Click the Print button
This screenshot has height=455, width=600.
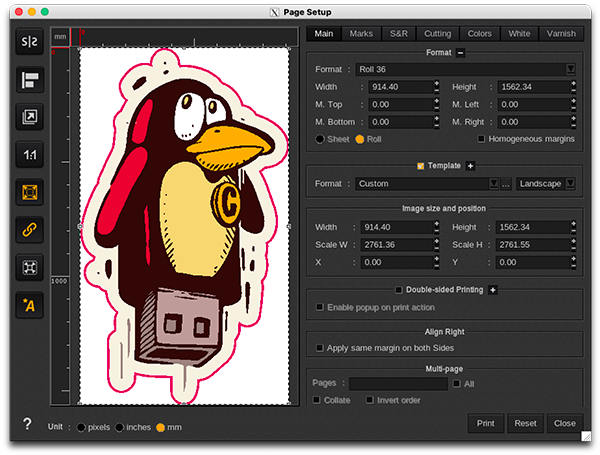(x=485, y=423)
